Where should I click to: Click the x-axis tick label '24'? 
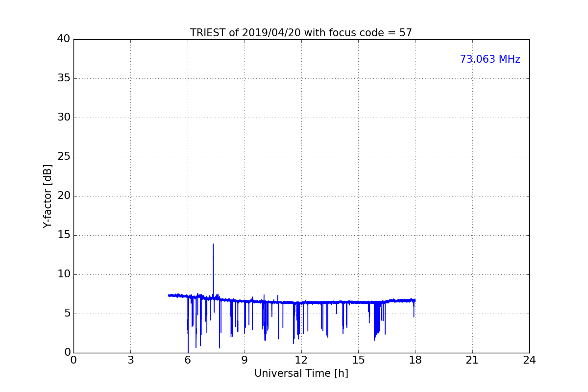[529, 360]
